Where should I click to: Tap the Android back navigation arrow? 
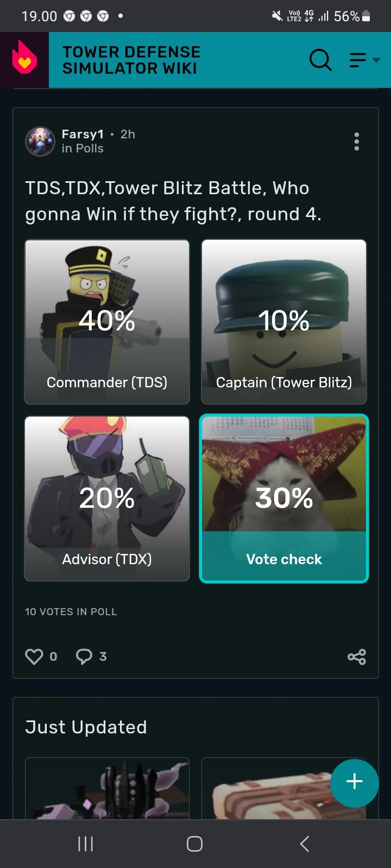tap(305, 844)
